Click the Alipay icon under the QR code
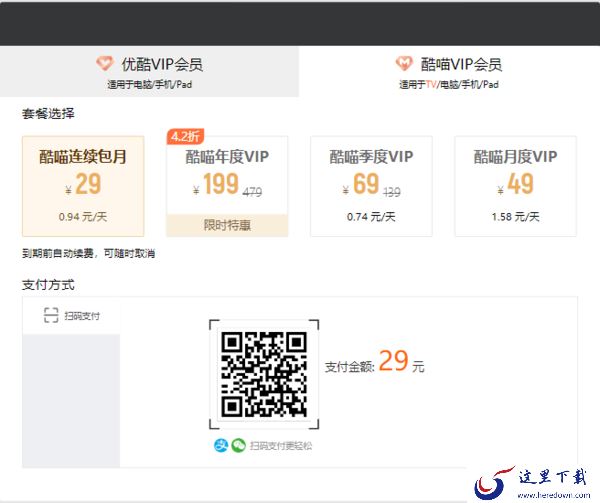Screen dimensions: 600x503 pos(221,445)
